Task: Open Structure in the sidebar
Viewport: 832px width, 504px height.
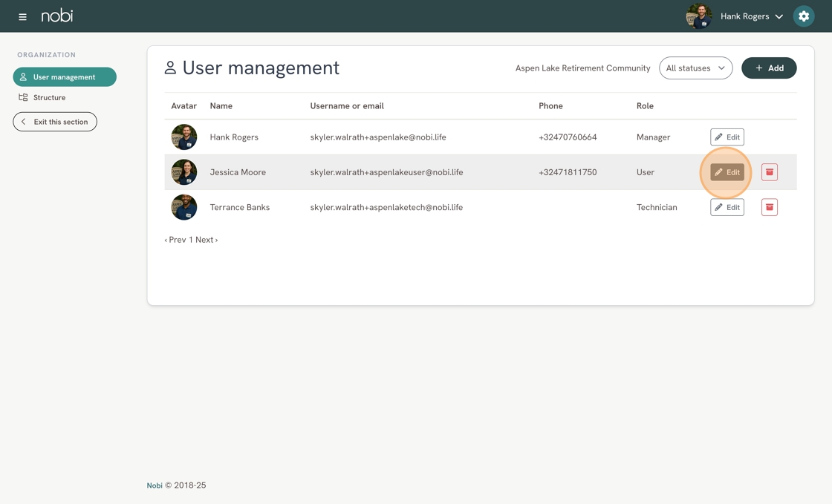Action: (49, 97)
